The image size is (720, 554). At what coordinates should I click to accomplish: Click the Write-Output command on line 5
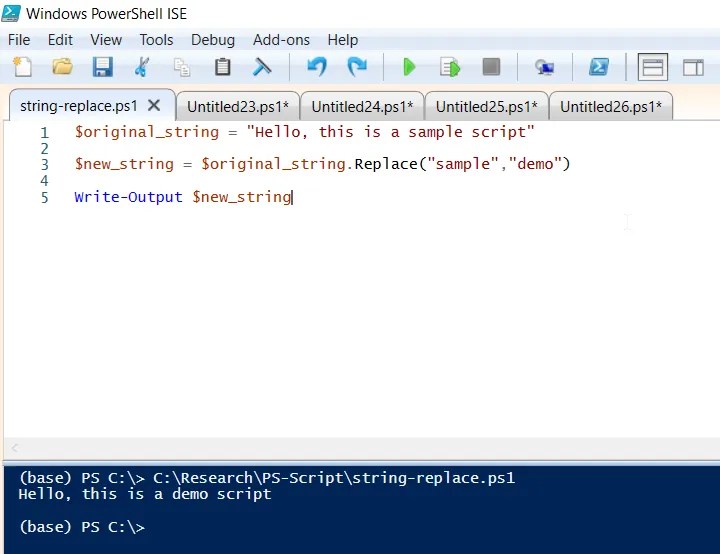[129, 197]
